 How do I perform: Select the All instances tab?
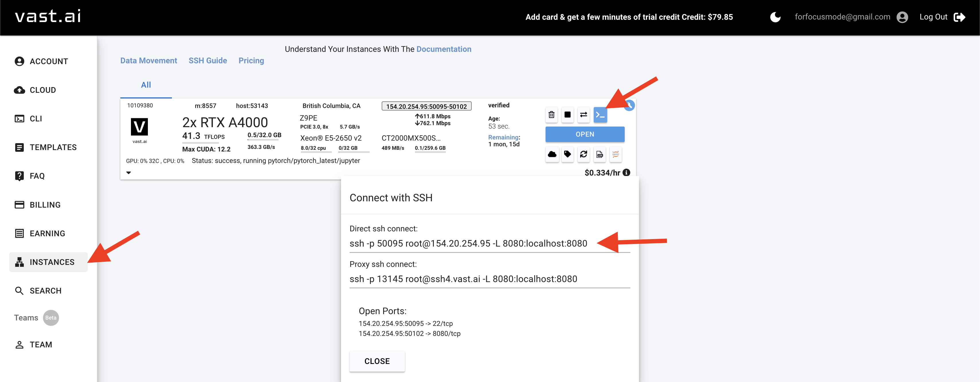(146, 85)
